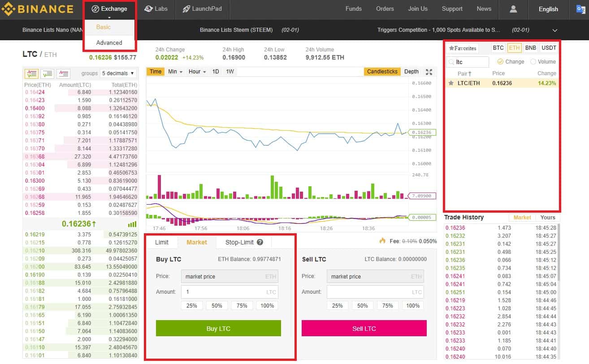The height and width of the screenshot is (364, 589).
Task: Set buy amount to 50%
Action: [217, 305]
